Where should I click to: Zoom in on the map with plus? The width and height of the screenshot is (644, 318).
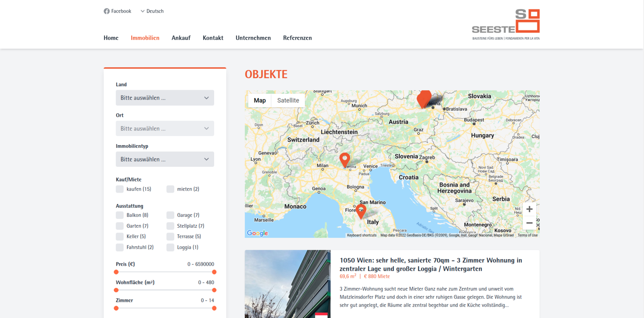pyautogui.click(x=529, y=209)
